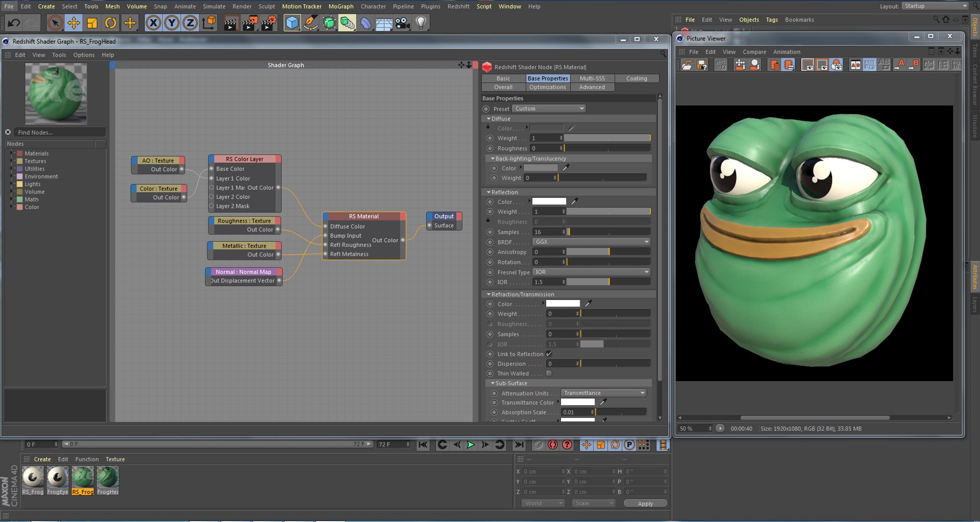Click BRDF animation radio dot

(x=491, y=242)
